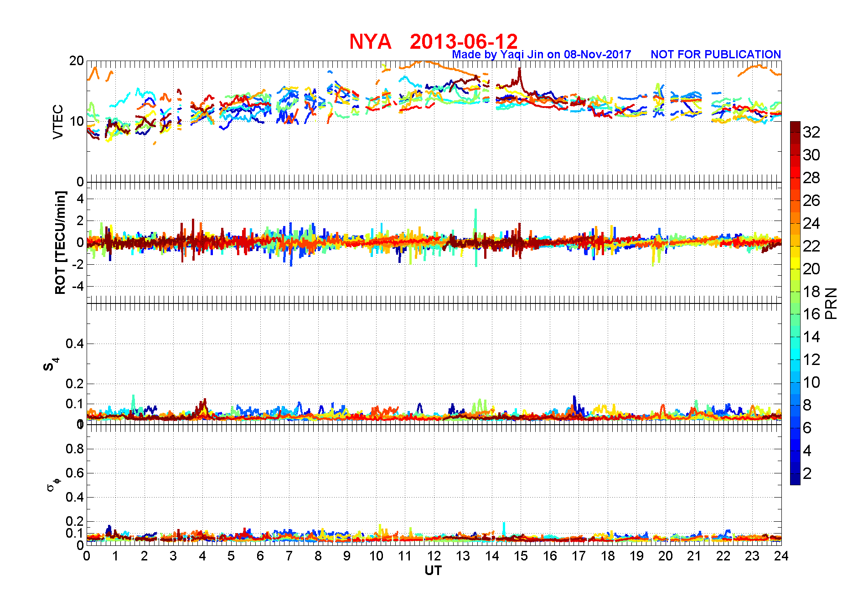Viewport: 868px width, 606px height.
Task: Click the PRN colorbar label
Action: click(832, 303)
